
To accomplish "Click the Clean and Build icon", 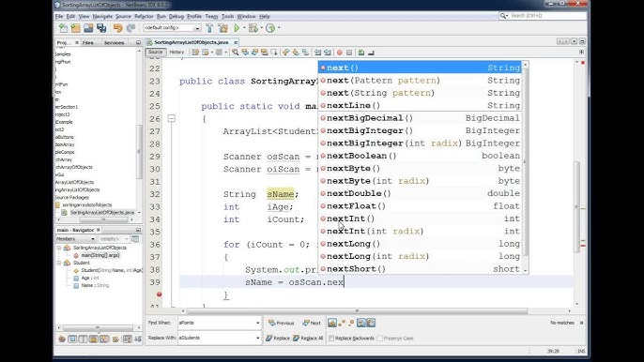I will pos(223,28).
